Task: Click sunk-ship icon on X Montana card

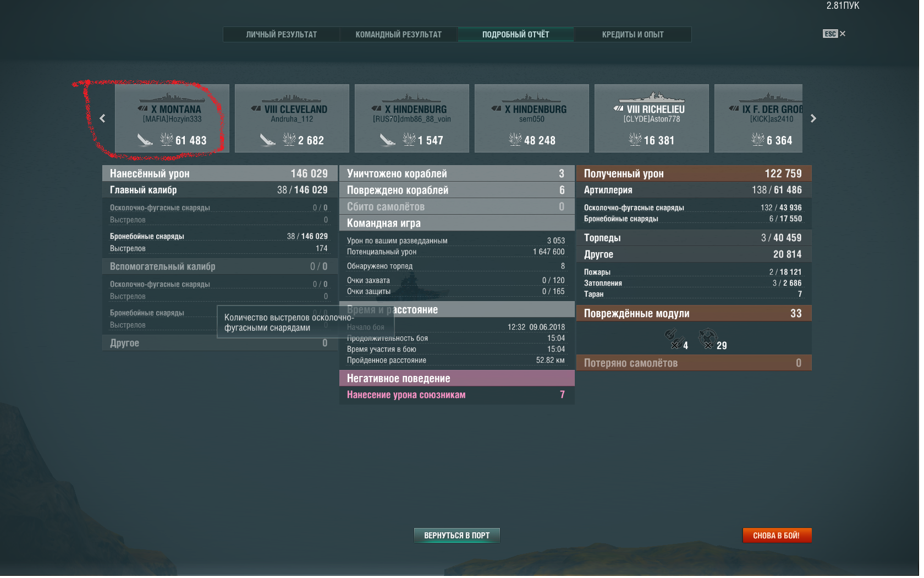Action: (145, 140)
